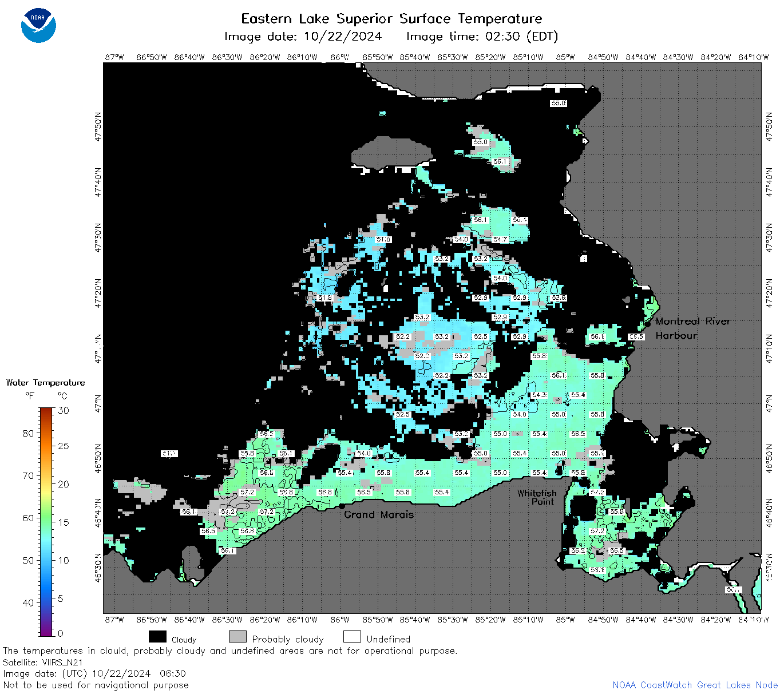The height and width of the screenshot is (694, 784).
Task: Click the Montreal River Harbour map label
Action: click(x=693, y=328)
